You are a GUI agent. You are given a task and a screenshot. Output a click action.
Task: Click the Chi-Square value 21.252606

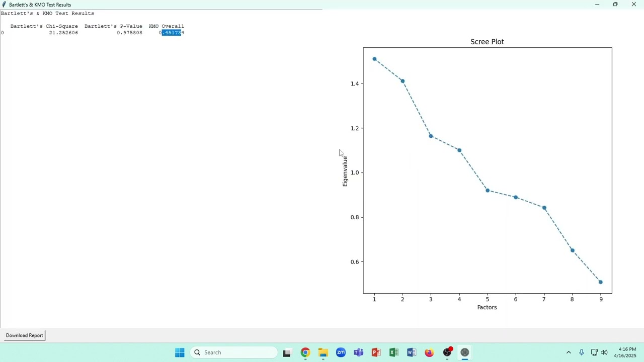tap(63, 33)
